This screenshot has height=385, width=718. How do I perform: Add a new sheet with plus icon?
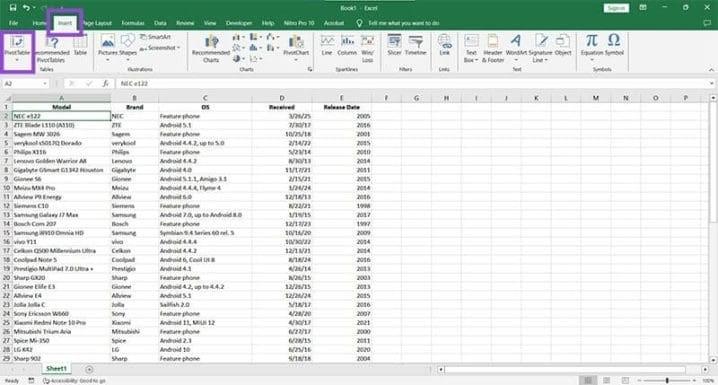(x=89, y=369)
